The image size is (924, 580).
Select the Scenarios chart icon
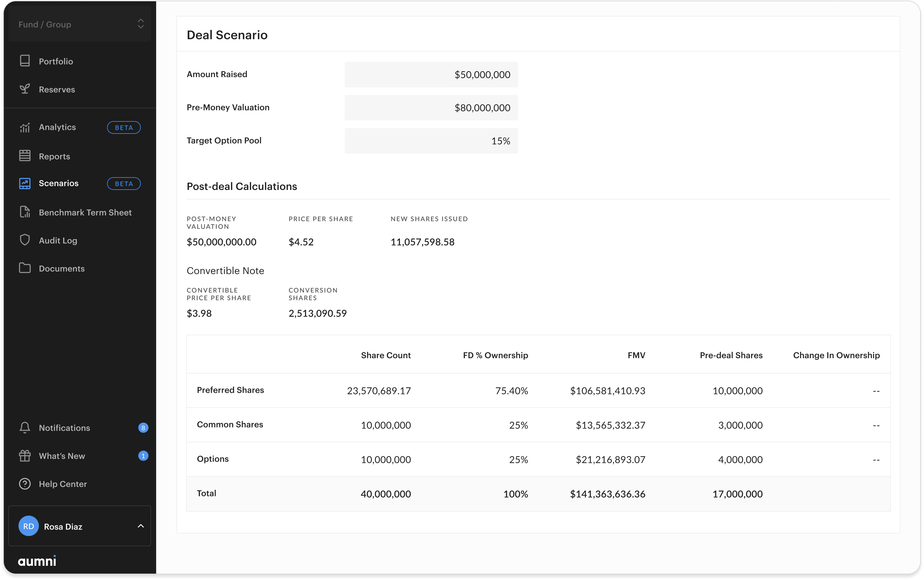pos(25,183)
